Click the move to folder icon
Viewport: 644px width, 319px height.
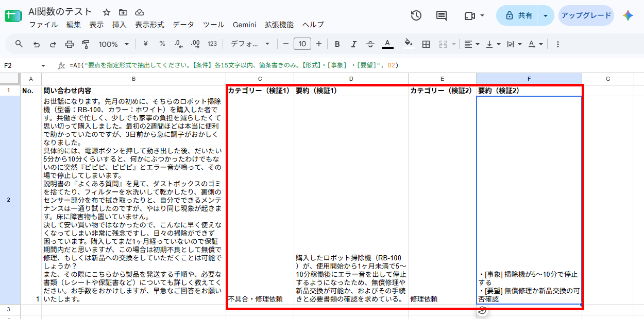click(x=123, y=12)
